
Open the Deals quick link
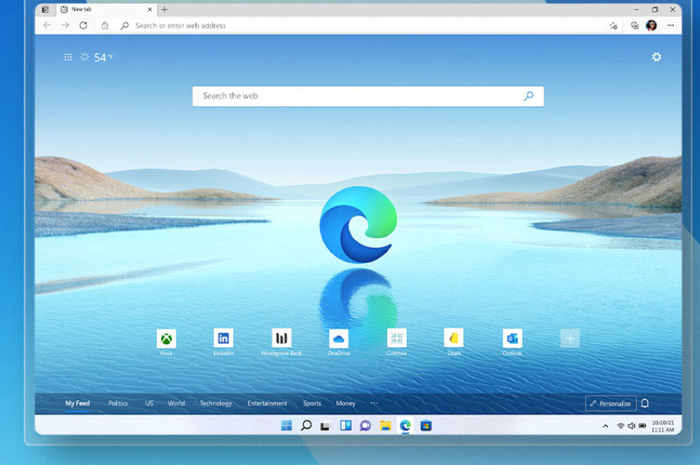click(454, 342)
